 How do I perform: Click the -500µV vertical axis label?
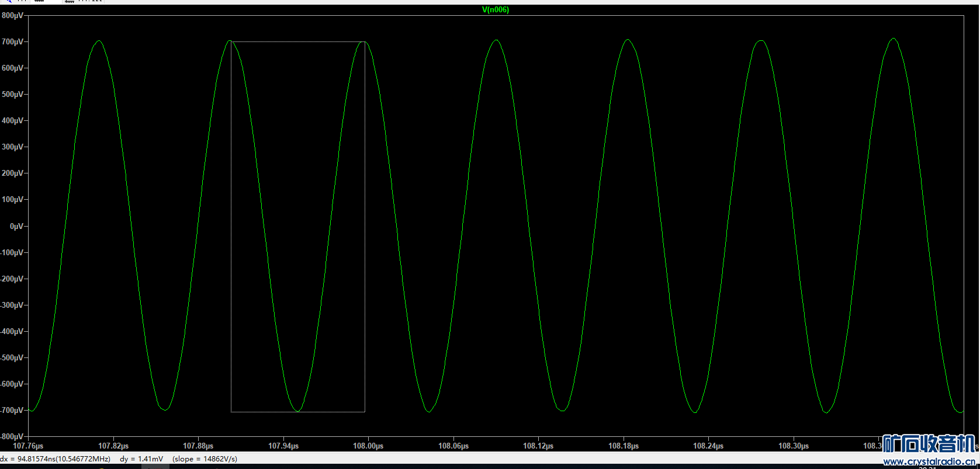point(12,358)
